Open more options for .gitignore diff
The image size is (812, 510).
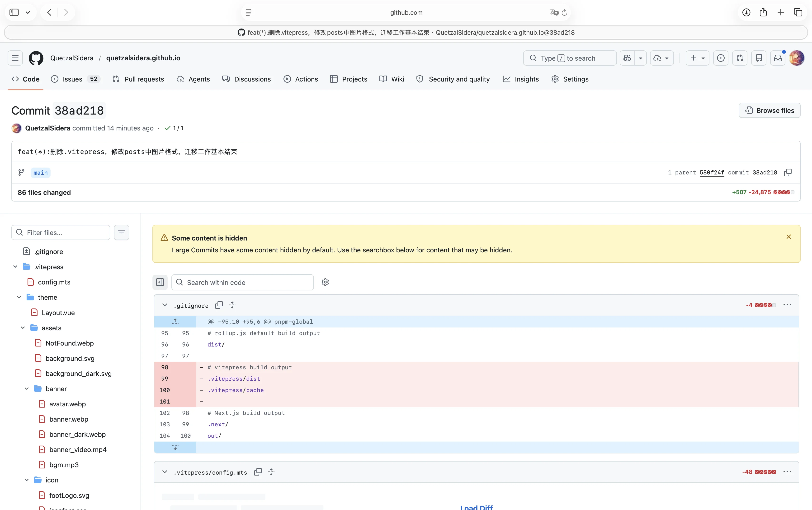(787, 305)
